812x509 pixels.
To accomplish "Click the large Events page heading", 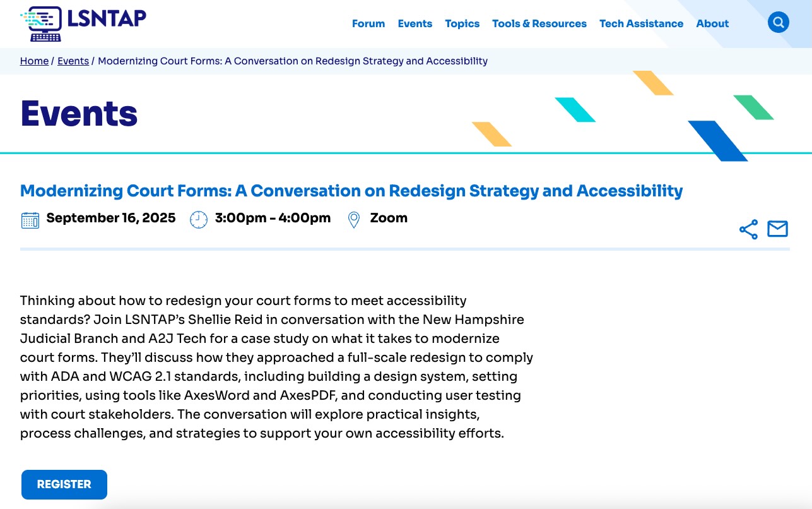I will 79,114.
